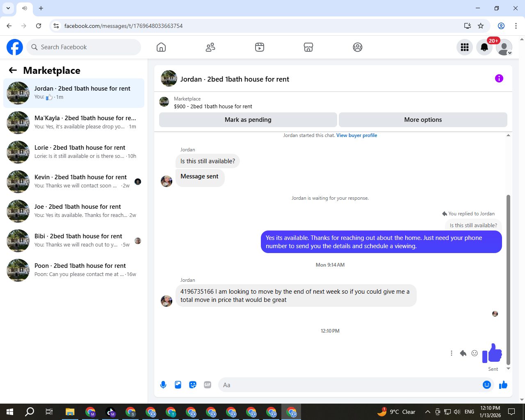Send a thumbs-up like from composer
This screenshot has height=420, width=525.
(503, 385)
